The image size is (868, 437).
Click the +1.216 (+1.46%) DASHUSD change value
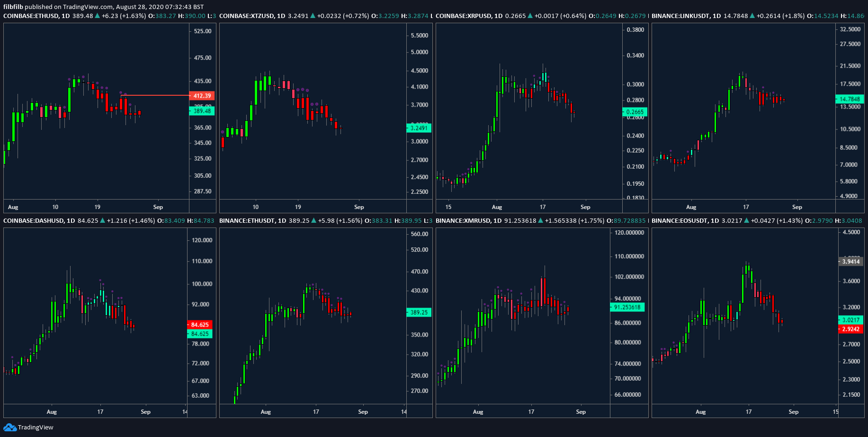[x=131, y=220]
